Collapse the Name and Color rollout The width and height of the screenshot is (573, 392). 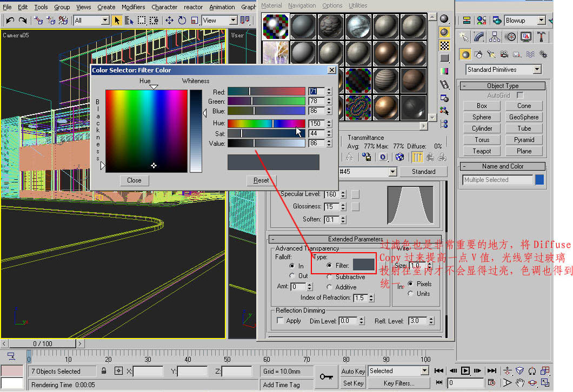tap(503, 166)
